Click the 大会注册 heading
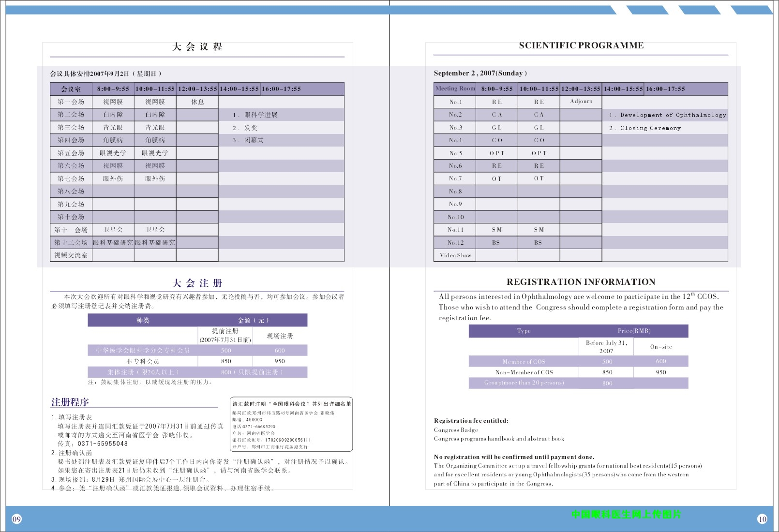The width and height of the screenshot is (779, 532). point(197,283)
